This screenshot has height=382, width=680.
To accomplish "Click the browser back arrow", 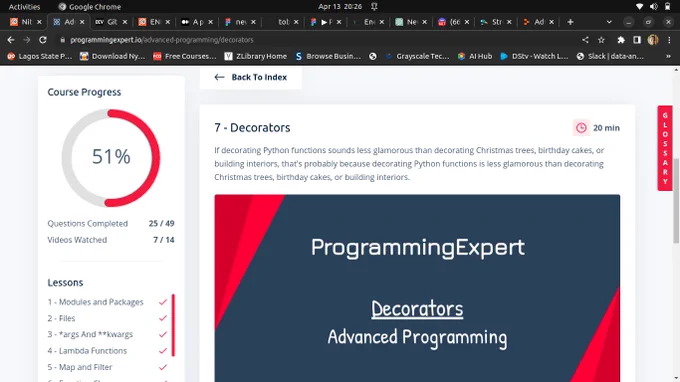I will point(11,40).
